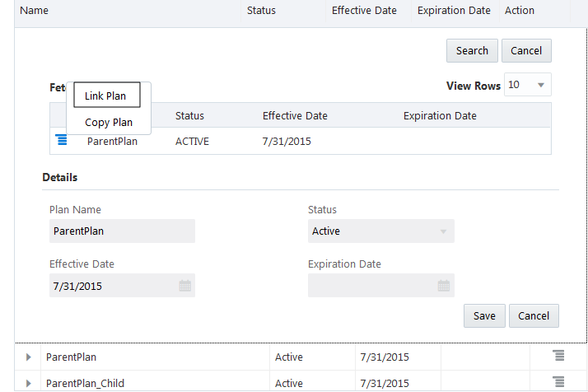Choose Copy Plan from the menu
Screen dimensions: 588x392
pos(109,123)
